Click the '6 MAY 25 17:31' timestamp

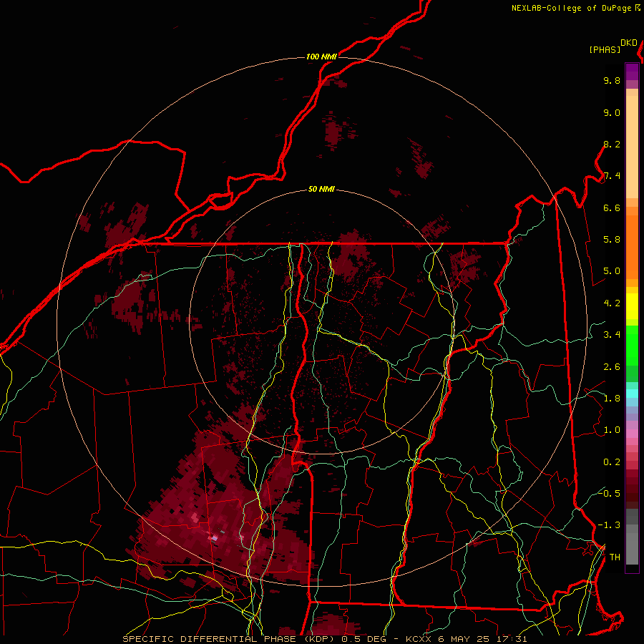coord(482,639)
